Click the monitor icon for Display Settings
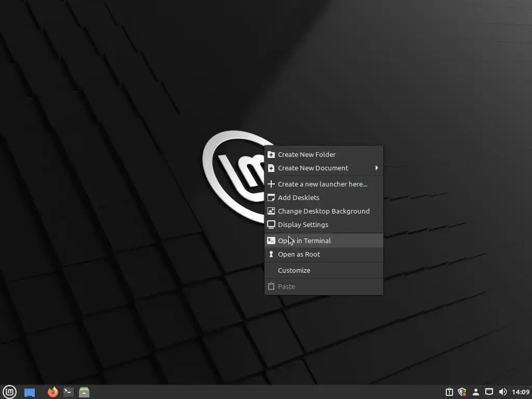 tap(271, 224)
